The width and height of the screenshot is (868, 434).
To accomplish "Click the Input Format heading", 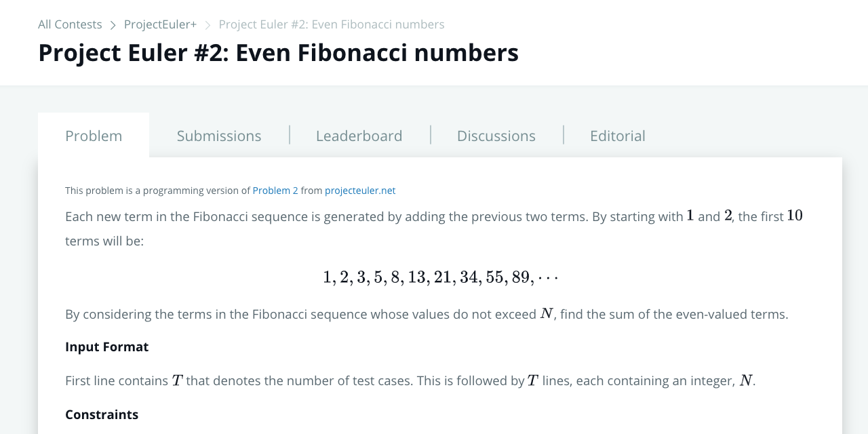I will click(106, 347).
